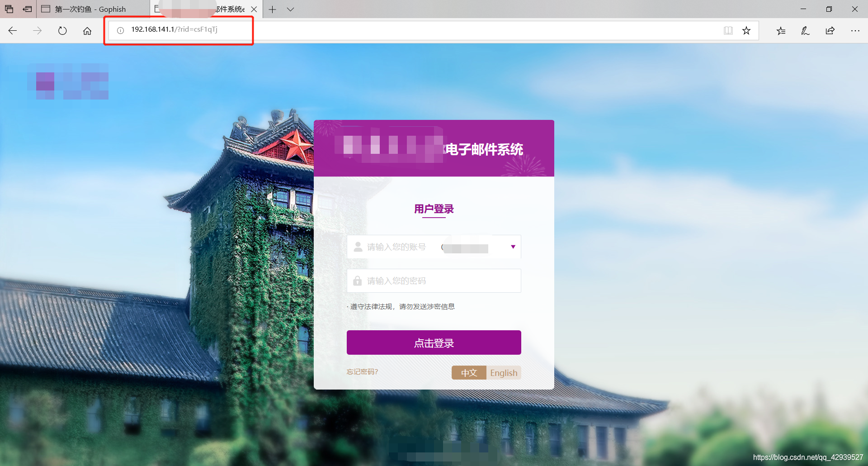Open the Favorites hub icon
Image resolution: width=868 pixels, height=466 pixels.
781,31
